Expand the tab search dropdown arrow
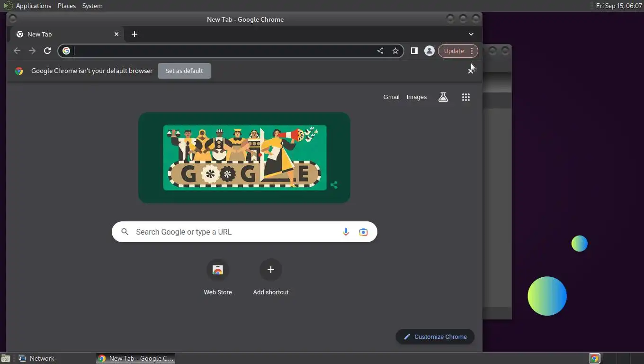The width and height of the screenshot is (644, 364). point(471,34)
